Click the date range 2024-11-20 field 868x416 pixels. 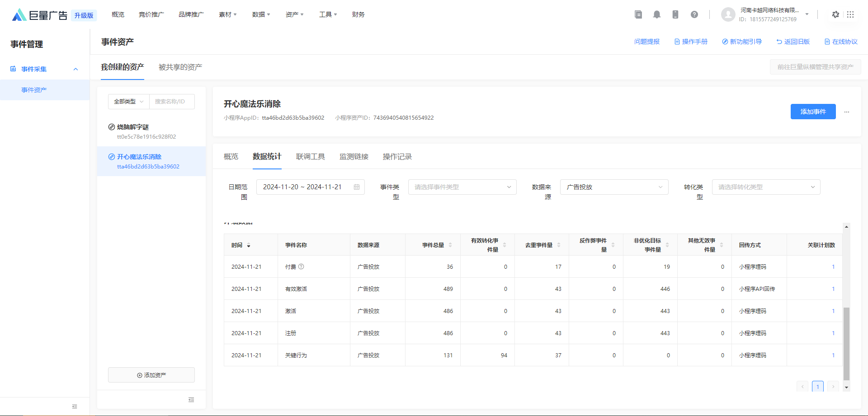[x=311, y=187]
